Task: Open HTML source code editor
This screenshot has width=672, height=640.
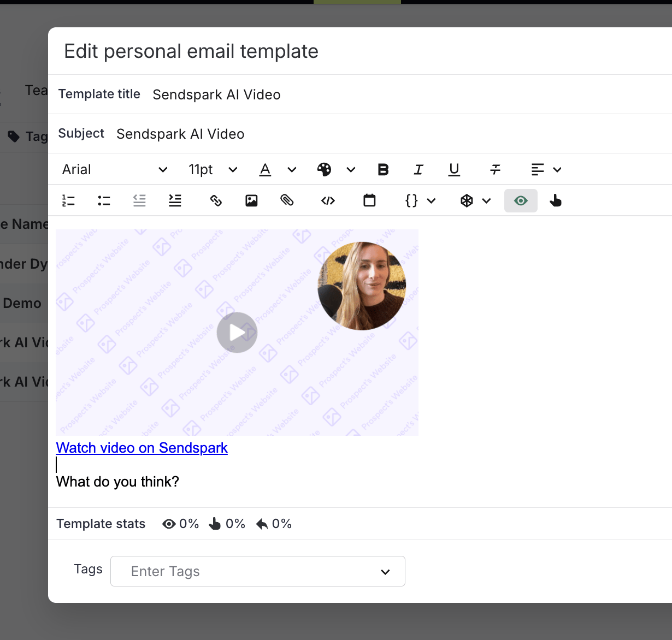Action: point(328,201)
